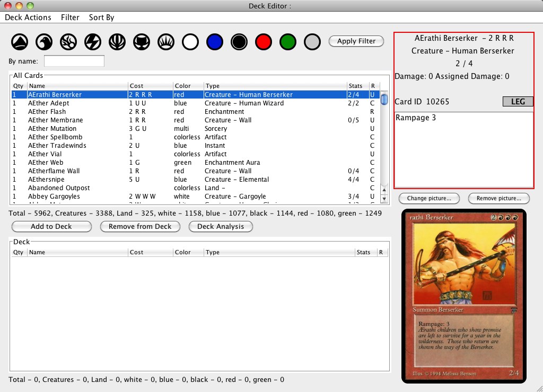This screenshot has width=543, height=392.
Task: Open the Filter menu
Action: tap(70, 17)
